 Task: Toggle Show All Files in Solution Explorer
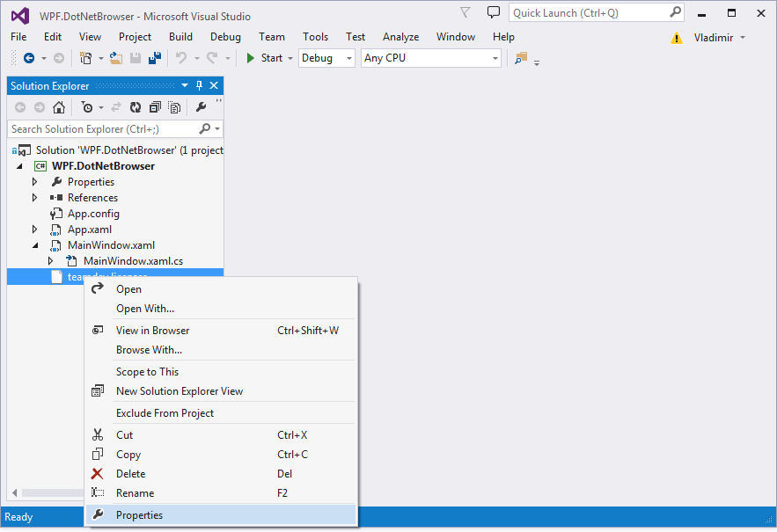click(x=174, y=107)
